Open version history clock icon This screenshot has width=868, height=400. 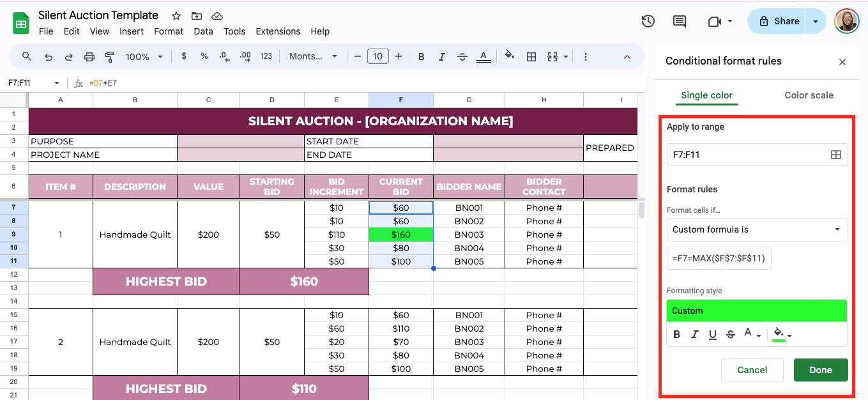(648, 21)
